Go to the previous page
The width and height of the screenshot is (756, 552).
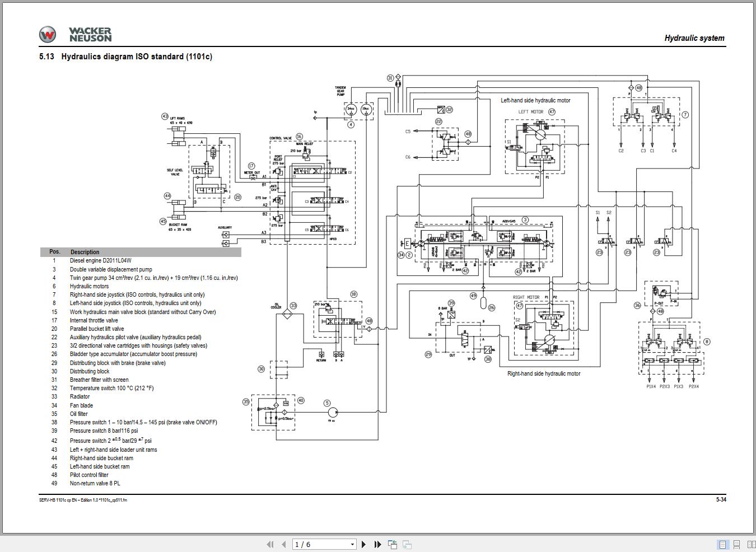pos(283,544)
